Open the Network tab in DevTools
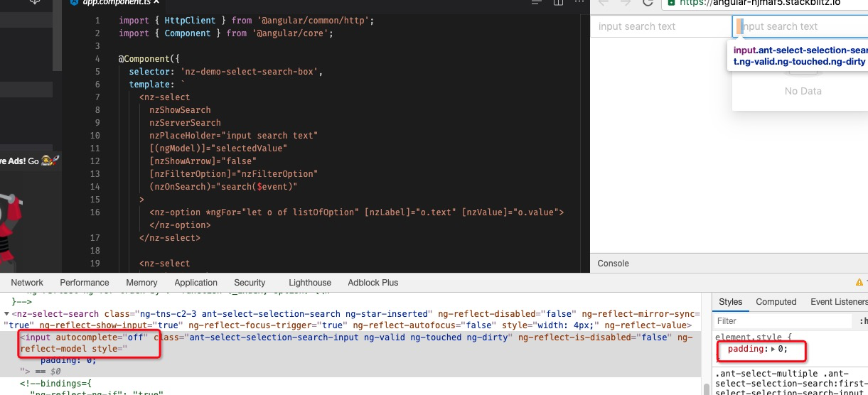Image resolution: width=868 pixels, height=395 pixels. (27, 283)
